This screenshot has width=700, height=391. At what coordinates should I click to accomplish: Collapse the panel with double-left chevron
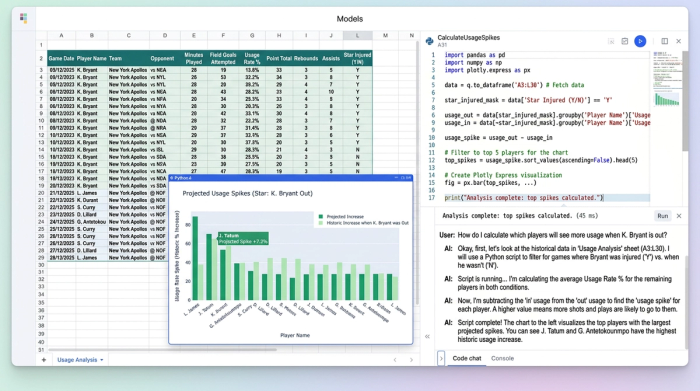click(427, 337)
